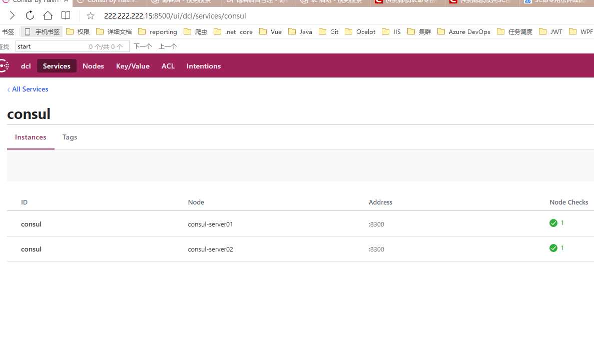Click the consul service page heading
Viewport: 594px width, 364px height.
click(x=29, y=114)
